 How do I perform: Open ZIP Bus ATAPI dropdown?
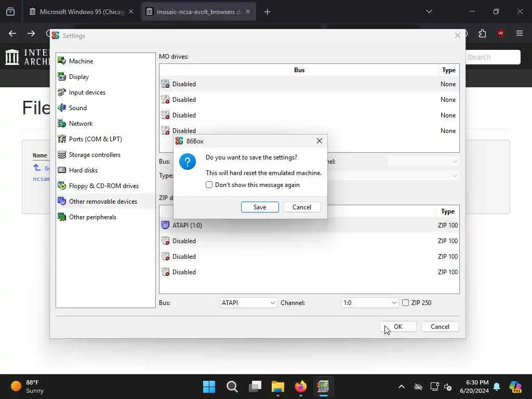[x=248, y=303]
